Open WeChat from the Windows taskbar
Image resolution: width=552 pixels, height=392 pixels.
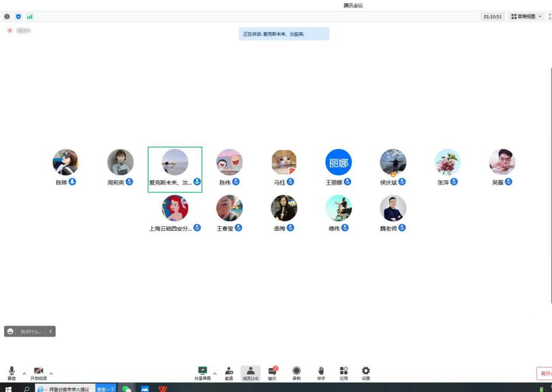tap(126, 388)
